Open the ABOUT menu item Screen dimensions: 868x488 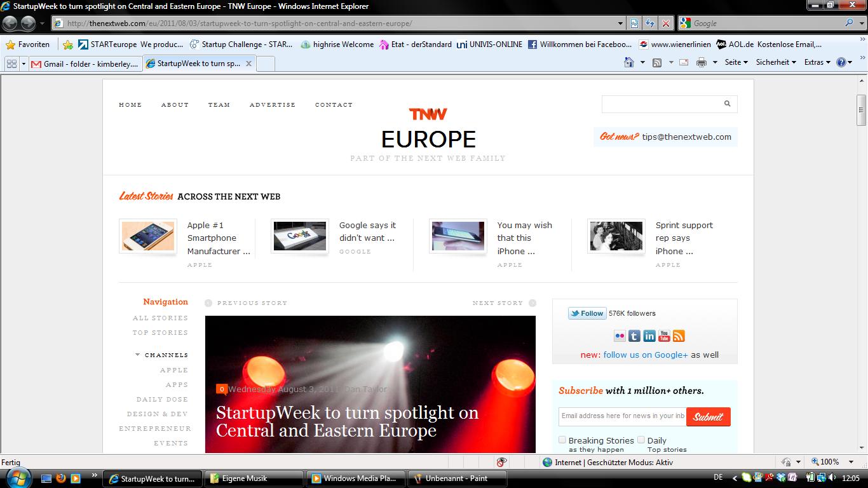pyautogui.click(x=175, y=105)
